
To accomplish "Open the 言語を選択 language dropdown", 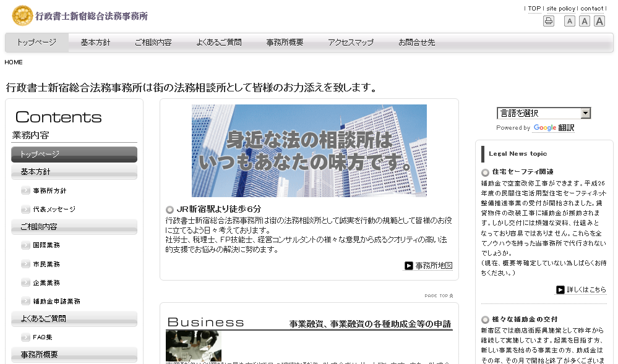I will [543, 113].
